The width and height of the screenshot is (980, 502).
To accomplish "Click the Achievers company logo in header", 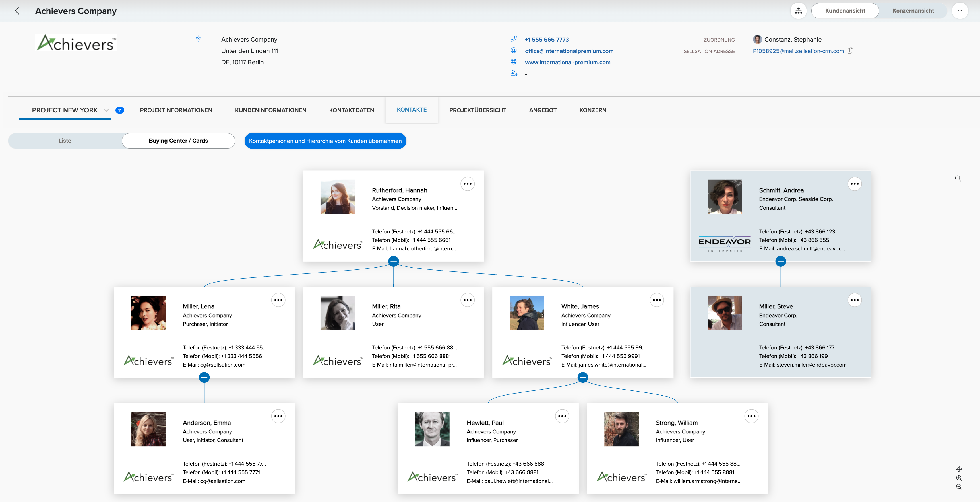I will (x=76, y=43).
